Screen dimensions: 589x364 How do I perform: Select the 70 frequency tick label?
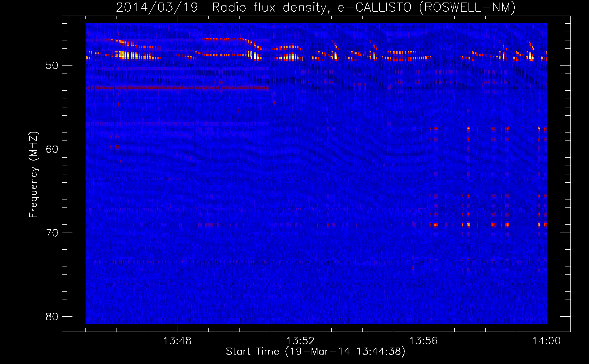(52, 233)
